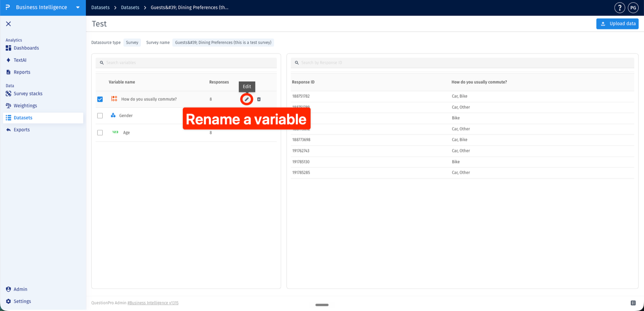The image size is (644, 311).
Task: Click the first Datasets breadcrumb
Action: pos(100,7)
